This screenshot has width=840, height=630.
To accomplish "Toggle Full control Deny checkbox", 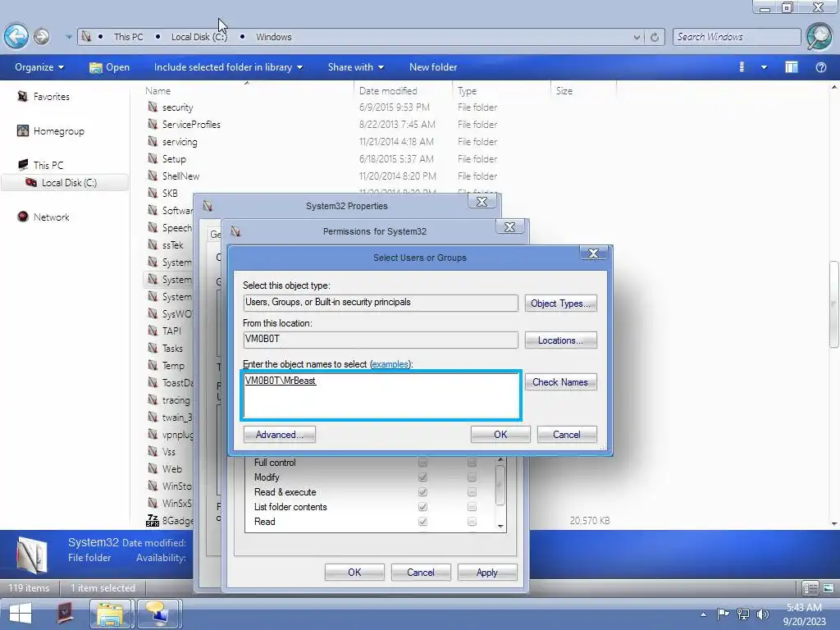I will pyautogui.click(x=472, y=463).
